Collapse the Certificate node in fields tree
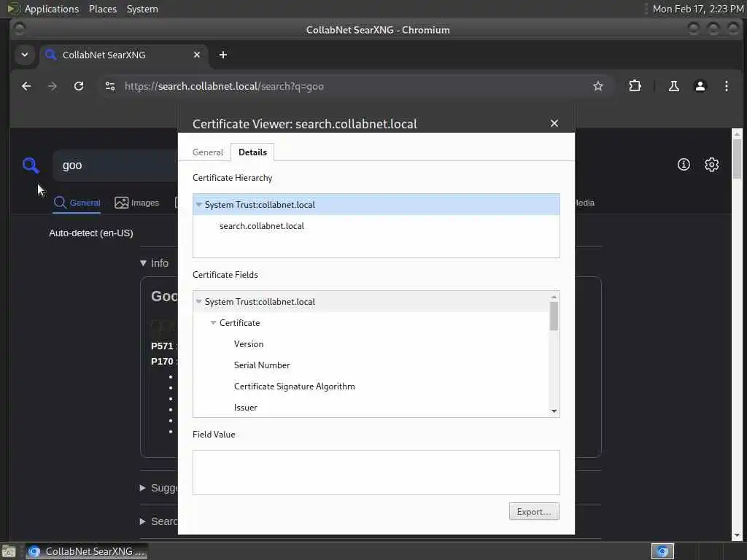The width and height of the screenshot is (747, 560). (x=214, y=323)
